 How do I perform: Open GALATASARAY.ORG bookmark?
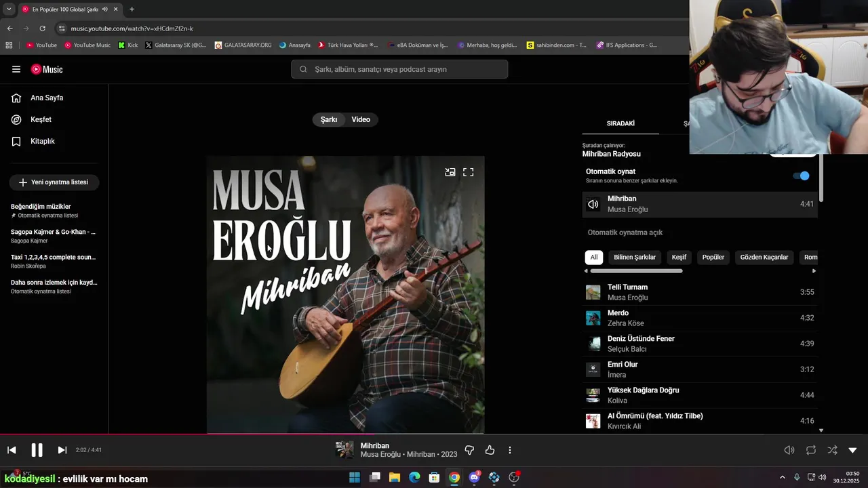click(x=243, y=45)
